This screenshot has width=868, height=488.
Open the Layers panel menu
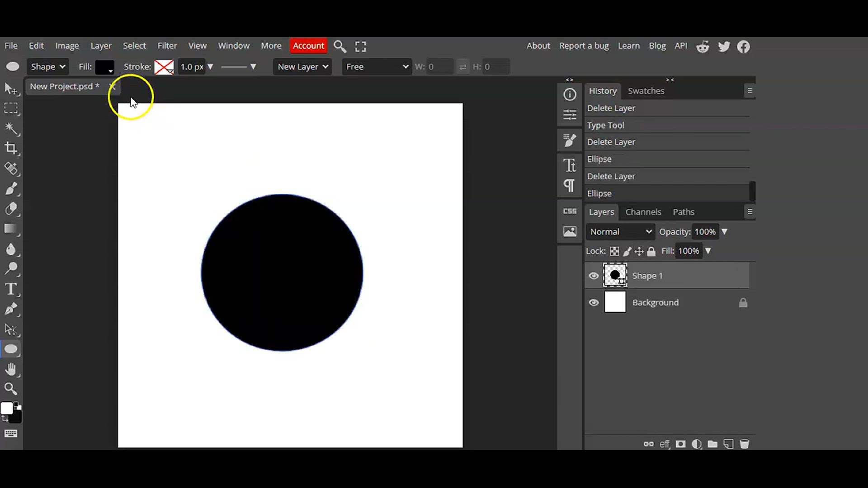point(750,212)
